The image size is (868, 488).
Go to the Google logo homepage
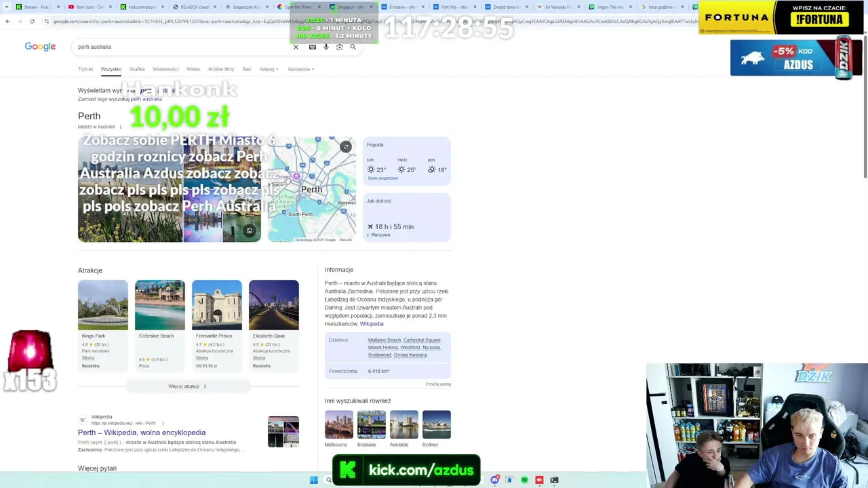[x=40, y=47]
